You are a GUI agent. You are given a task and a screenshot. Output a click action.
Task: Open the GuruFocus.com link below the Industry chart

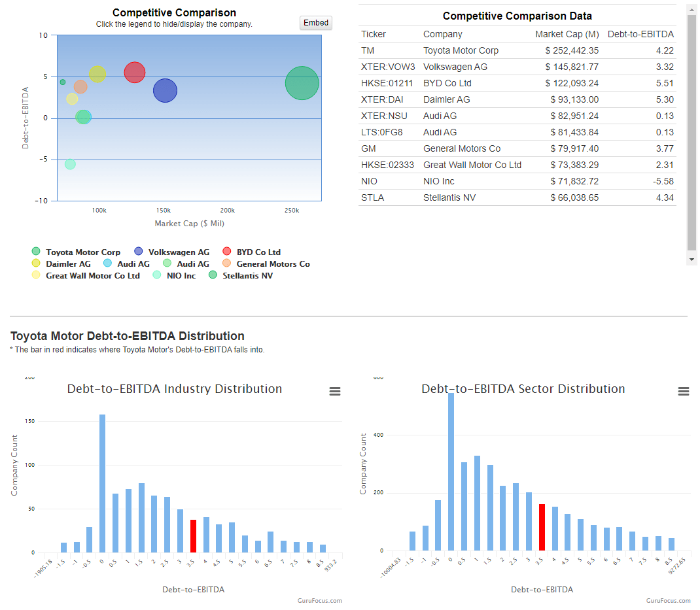tap(320, 600)
